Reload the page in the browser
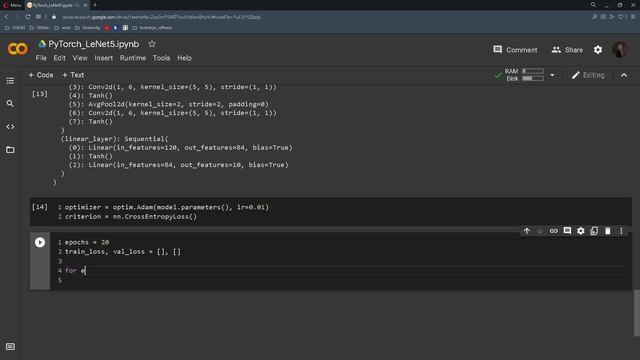640x360 pixels. point(27,17)
